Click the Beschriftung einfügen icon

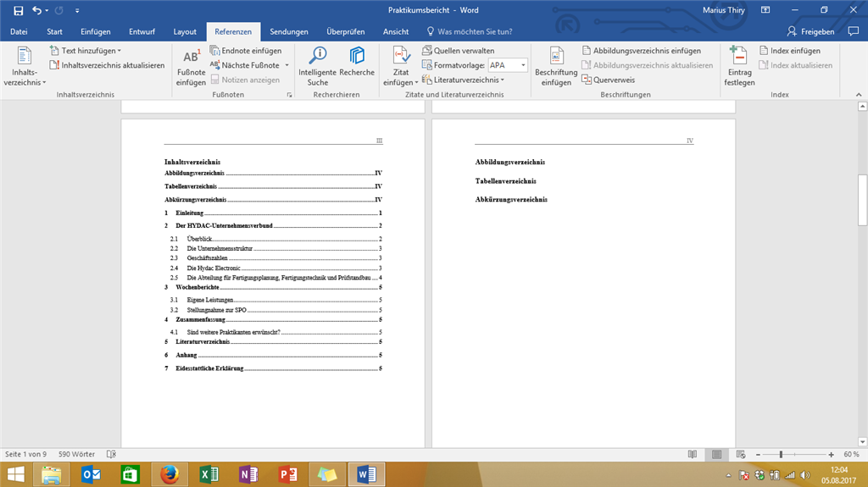point(556,66)
